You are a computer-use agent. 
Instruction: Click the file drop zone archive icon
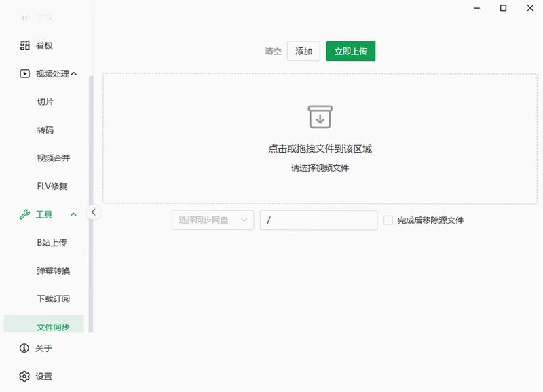click(320, 117)
